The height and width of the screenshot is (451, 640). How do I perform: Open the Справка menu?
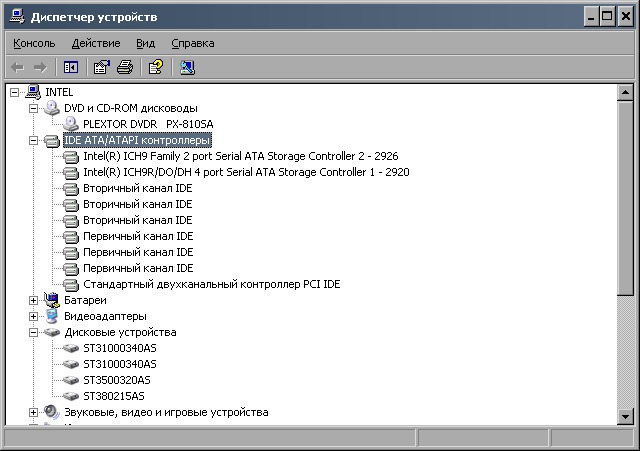(x=192, y=43)
